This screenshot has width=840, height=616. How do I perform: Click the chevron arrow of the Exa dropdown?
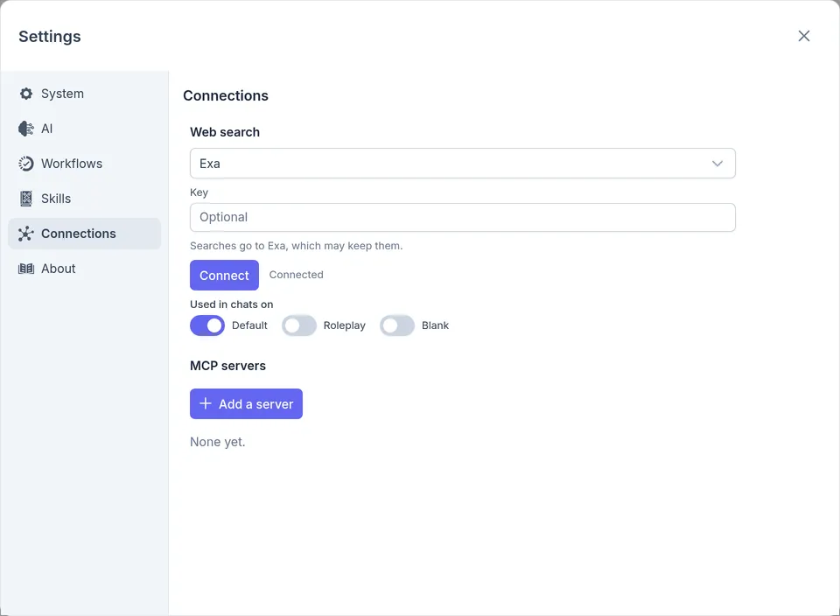point(717,164)
